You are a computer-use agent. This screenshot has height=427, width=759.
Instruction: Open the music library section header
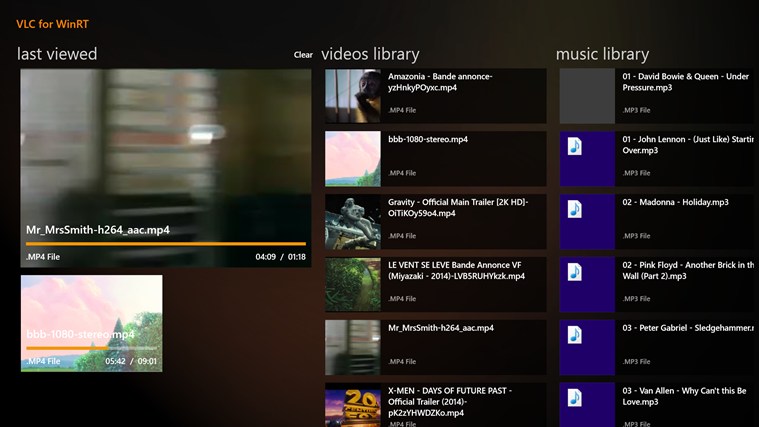point(602,54)
